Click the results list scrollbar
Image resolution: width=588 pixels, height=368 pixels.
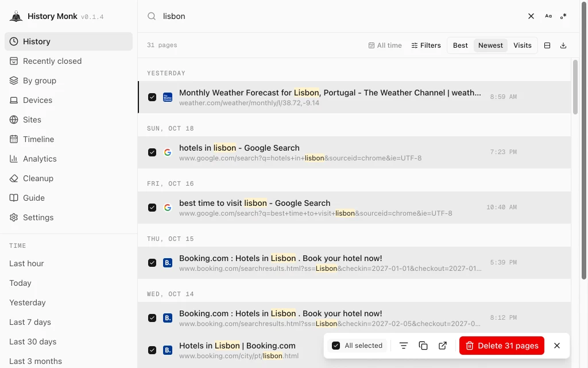pos(575,87)
